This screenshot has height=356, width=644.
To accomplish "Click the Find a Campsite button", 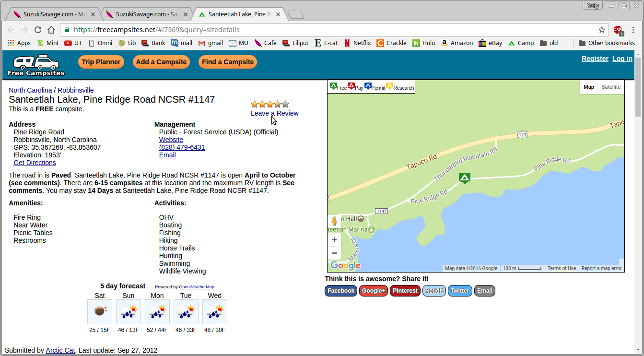I will [228, 62].
